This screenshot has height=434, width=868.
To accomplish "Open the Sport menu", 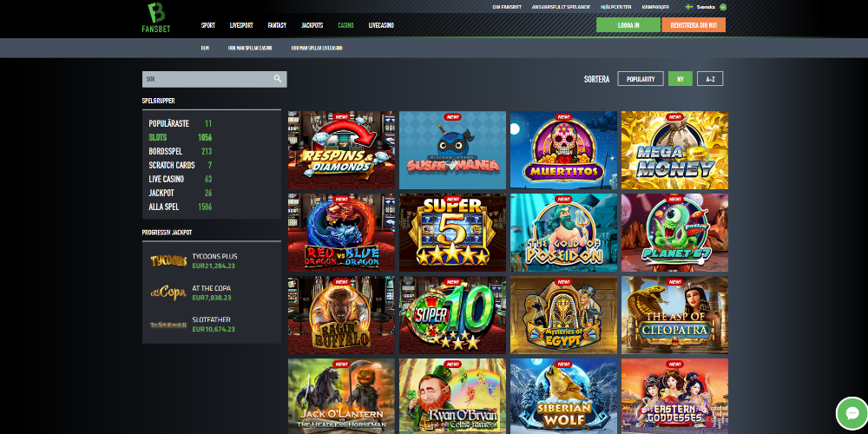I will point(208,25).
